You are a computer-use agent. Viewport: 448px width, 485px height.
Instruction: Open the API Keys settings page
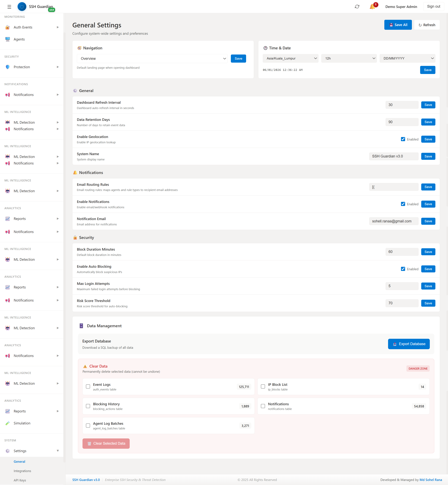[20, 480]
